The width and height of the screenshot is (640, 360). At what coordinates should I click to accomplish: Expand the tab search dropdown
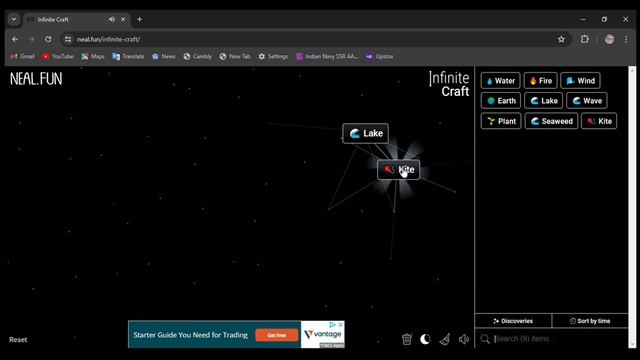pos(14,19)
